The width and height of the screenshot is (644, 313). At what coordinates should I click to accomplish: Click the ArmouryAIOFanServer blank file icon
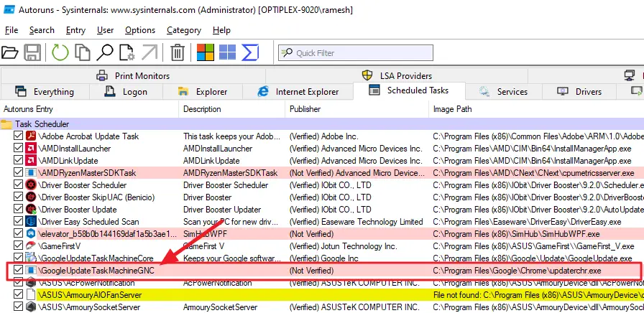point(31,295)
